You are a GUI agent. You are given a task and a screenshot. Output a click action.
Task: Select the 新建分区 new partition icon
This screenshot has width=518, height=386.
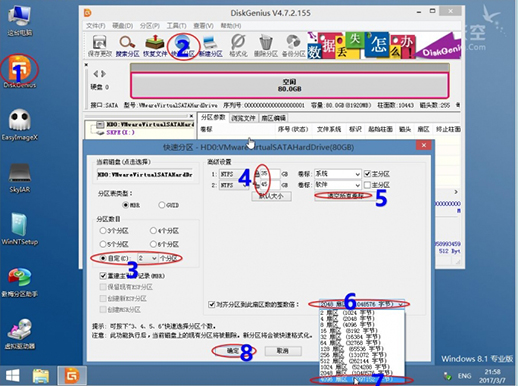(x=211, y=46)
